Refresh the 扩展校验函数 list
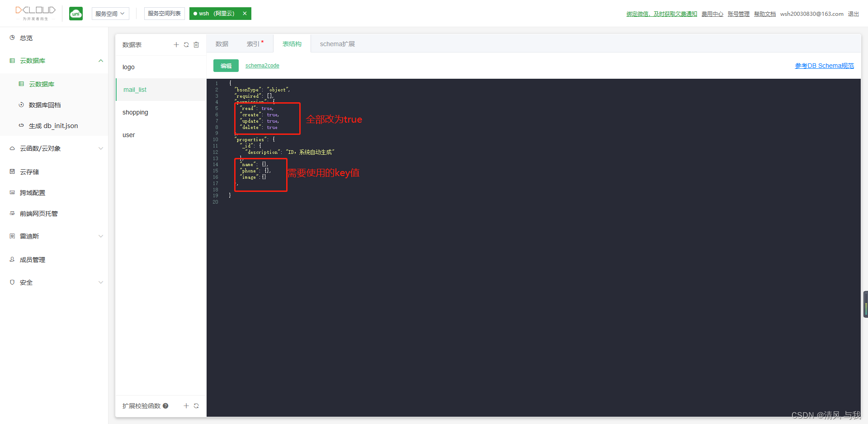This screenshot has width=868, height=424. tap(196, 406)
